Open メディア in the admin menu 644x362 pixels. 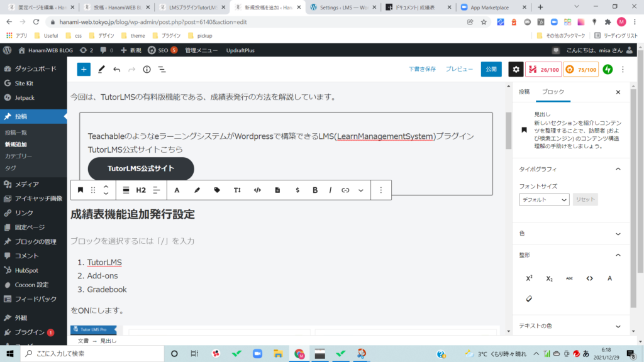pyautogui.click(x=27, y=184)
